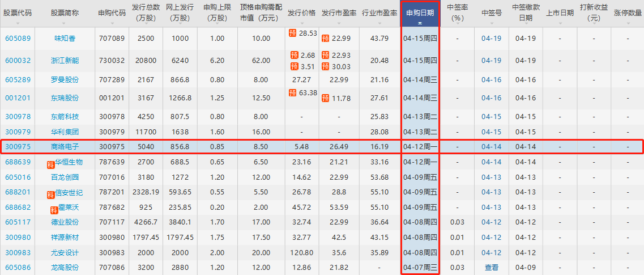Open the 德业股份 stock name link
This screenshot has width=644, height=275.
[65, 222]
